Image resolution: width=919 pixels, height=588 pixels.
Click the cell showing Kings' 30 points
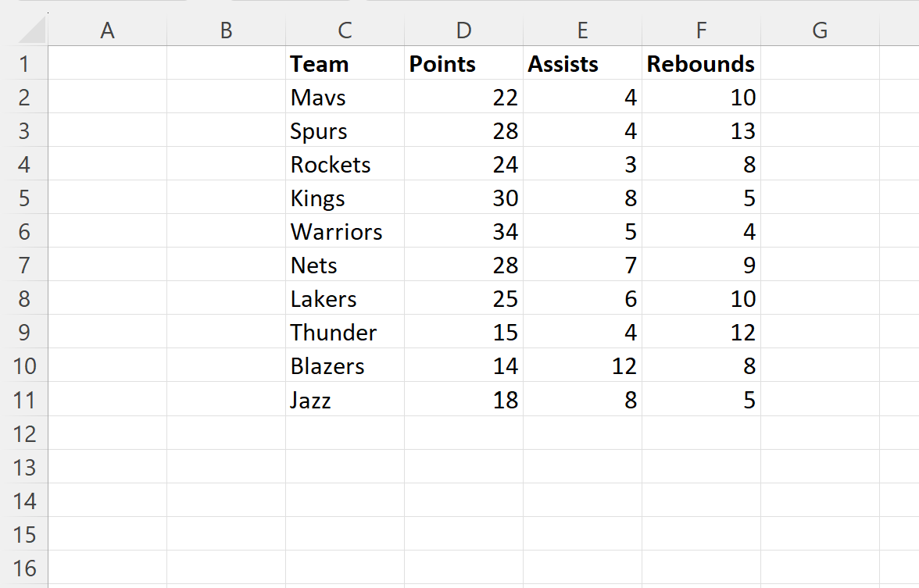coord(463,198)
